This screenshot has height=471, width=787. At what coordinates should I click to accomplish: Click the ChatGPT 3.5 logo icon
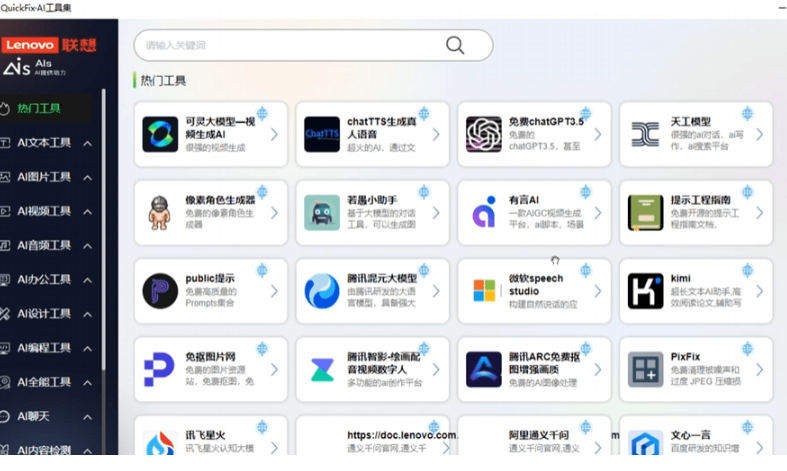click(483, 133)
